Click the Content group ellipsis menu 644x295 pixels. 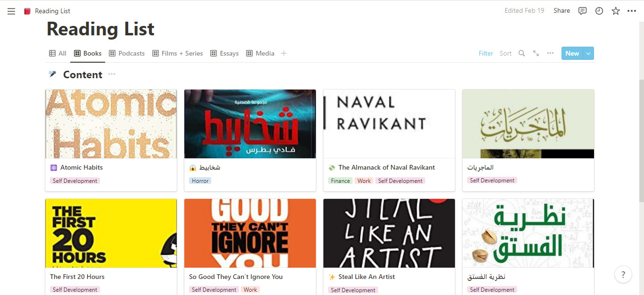click(x=112, y=74)
